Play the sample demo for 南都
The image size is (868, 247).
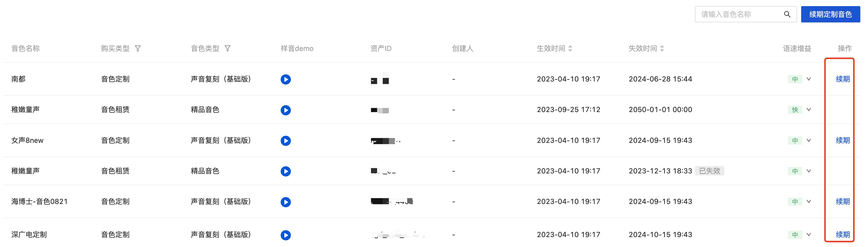(x=286, y=79)
